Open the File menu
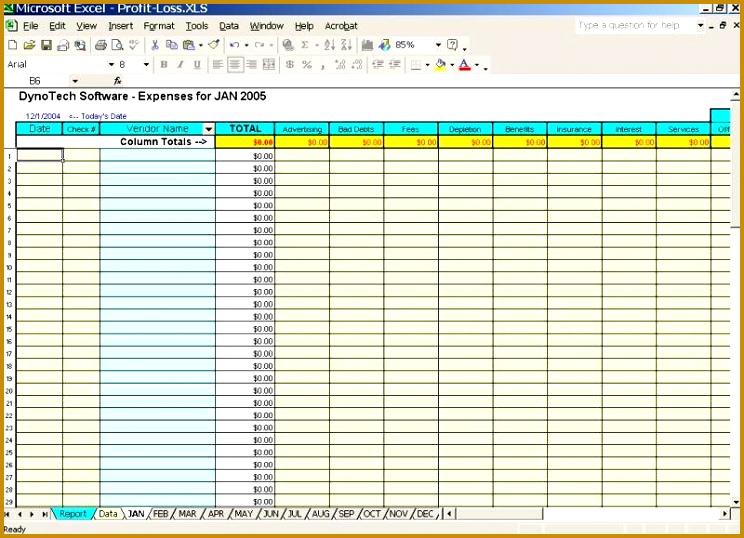Screen dimensions: 744x538 30,26
